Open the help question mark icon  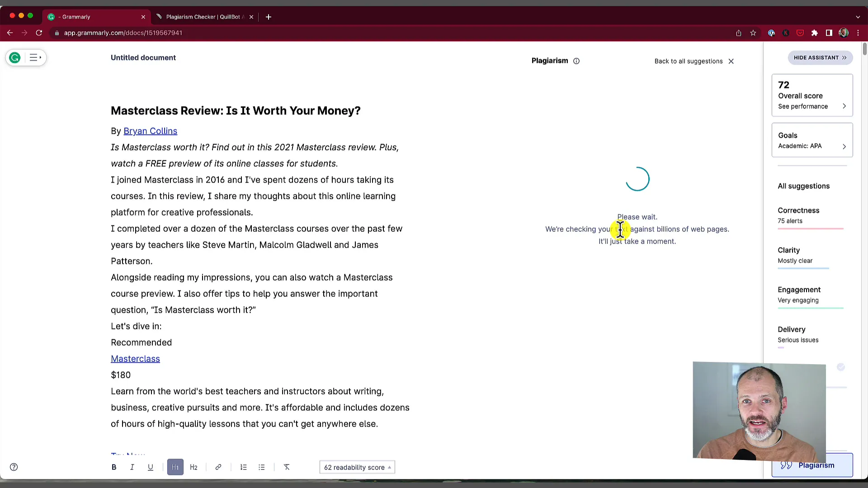click(14, 467)
